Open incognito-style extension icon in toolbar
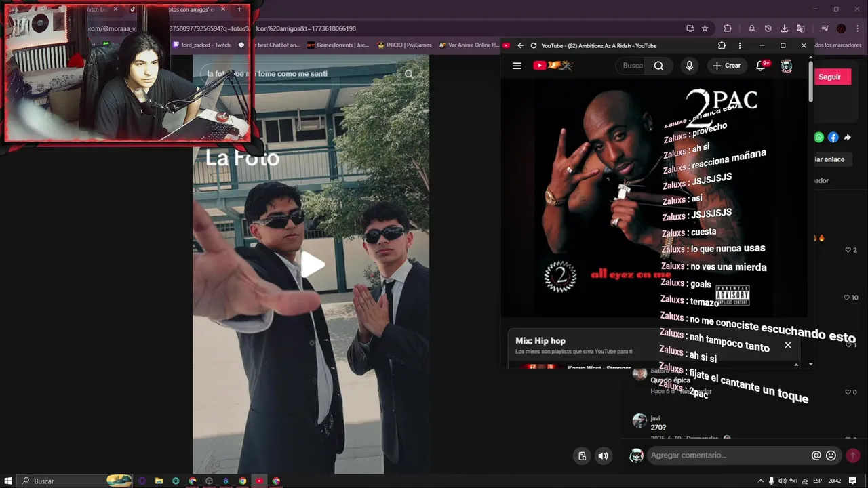Image resolution: width=868 pixels, height=488 pixels. point(751,28)
